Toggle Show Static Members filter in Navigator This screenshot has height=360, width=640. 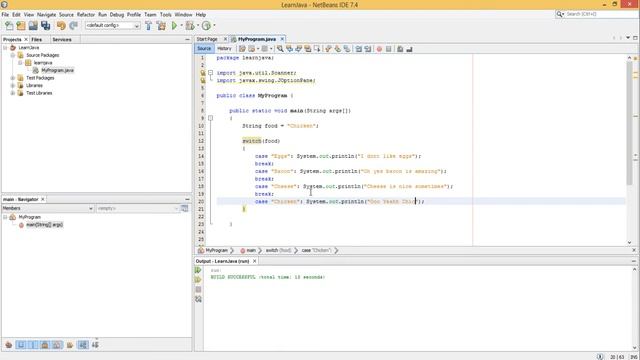click(33, 345)
